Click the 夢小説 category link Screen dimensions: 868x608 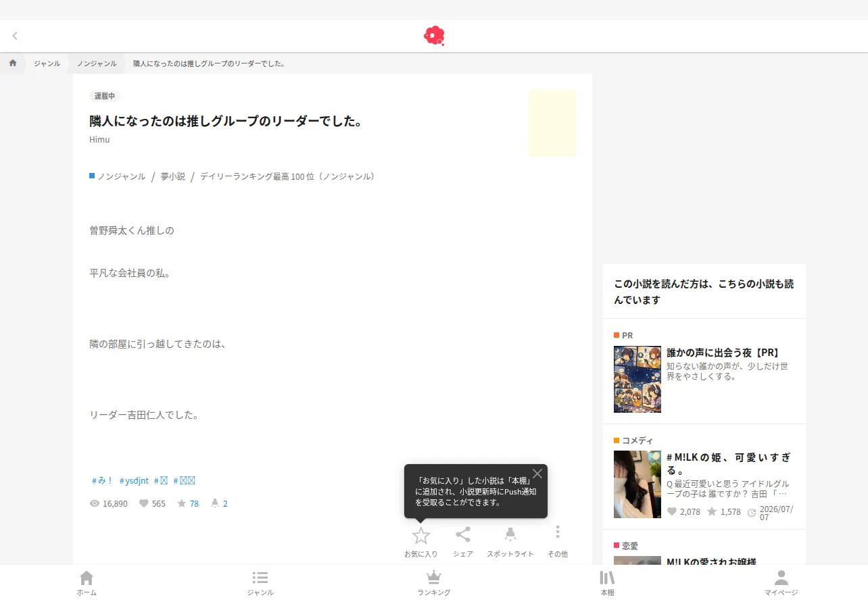click(173, 176)
